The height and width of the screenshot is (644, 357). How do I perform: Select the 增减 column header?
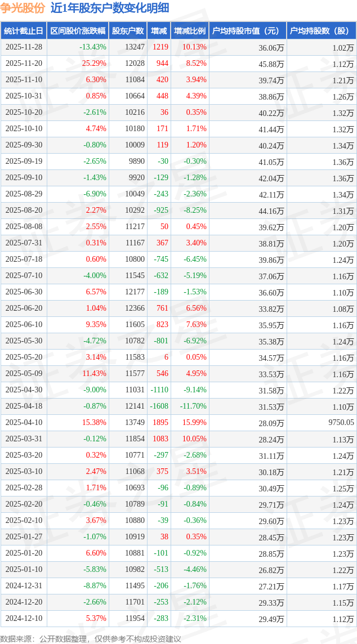[159, 31]
